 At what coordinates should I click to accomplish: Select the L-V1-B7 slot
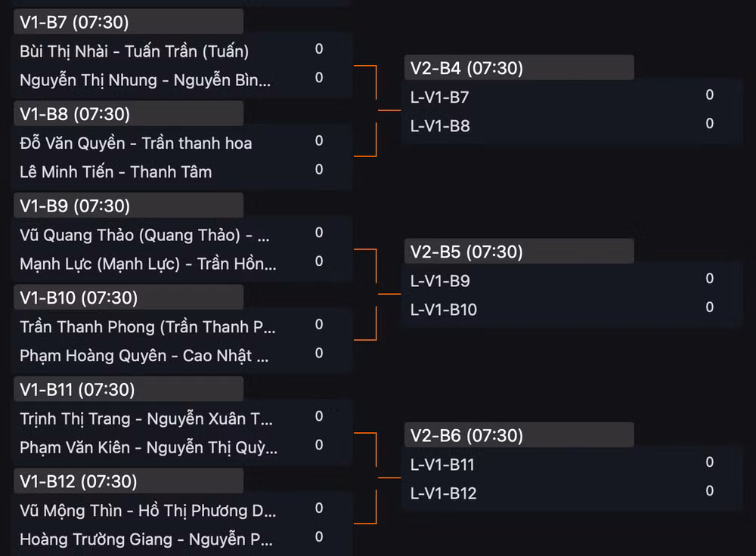[x=572, y=97]
